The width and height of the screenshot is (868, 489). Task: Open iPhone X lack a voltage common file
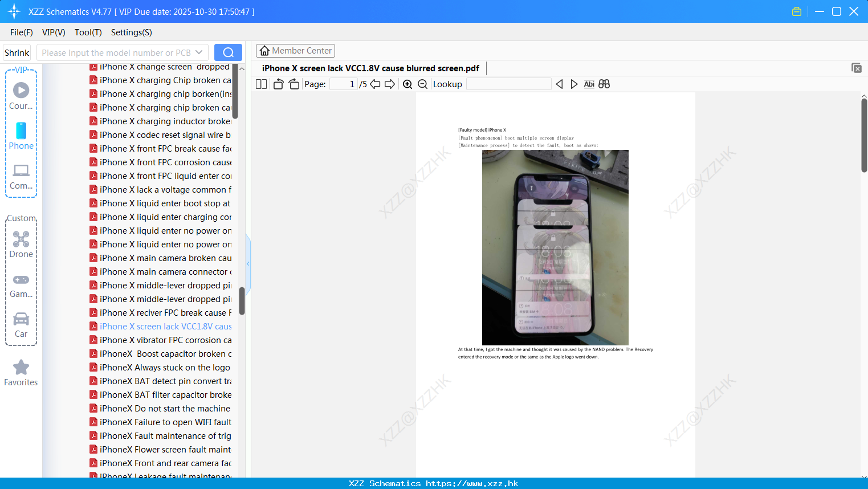(160, 190)
